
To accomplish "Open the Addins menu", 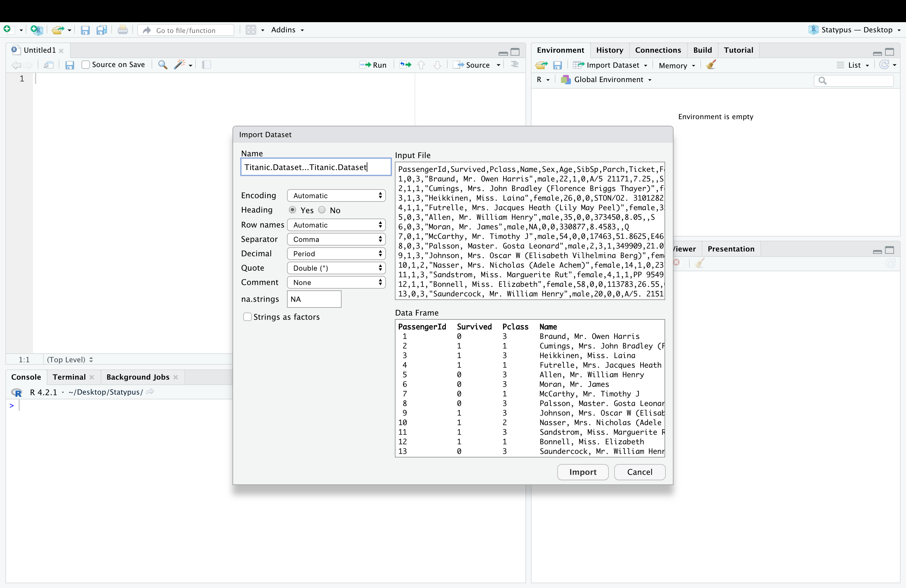I will pos(287,30).
